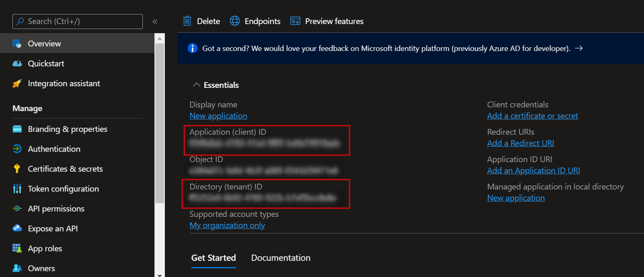This screenshot has height=277, width=644.
Task: Click the Managed application in local directory label
Action: pos(555,187)
